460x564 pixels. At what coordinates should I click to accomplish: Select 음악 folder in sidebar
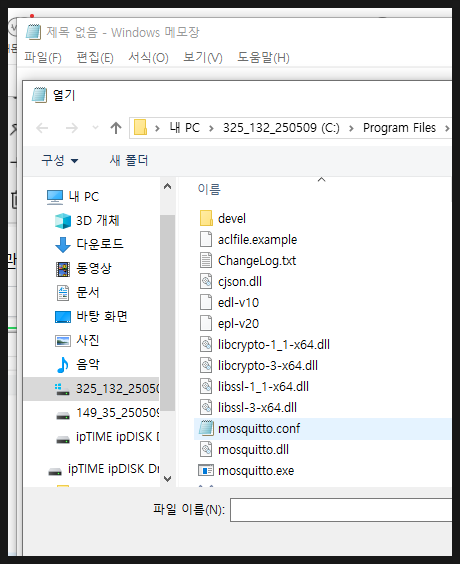pos(87,364)
